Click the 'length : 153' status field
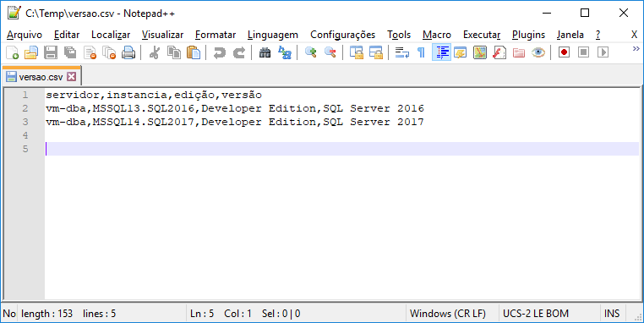The width and height of the screenshot is (644, 323). click(46, 314)
